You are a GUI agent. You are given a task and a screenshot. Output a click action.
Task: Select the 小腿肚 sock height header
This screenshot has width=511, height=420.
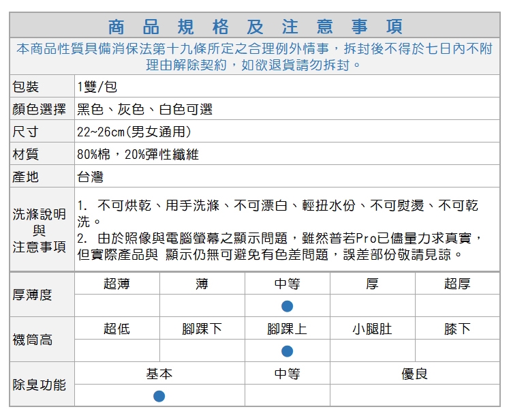372,329
